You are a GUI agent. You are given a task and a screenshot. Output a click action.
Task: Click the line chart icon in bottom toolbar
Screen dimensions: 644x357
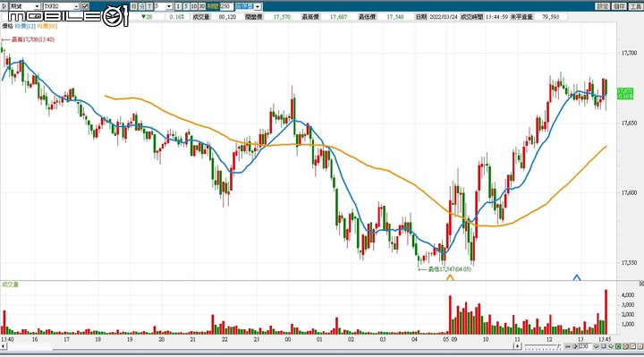pos(633,347)
